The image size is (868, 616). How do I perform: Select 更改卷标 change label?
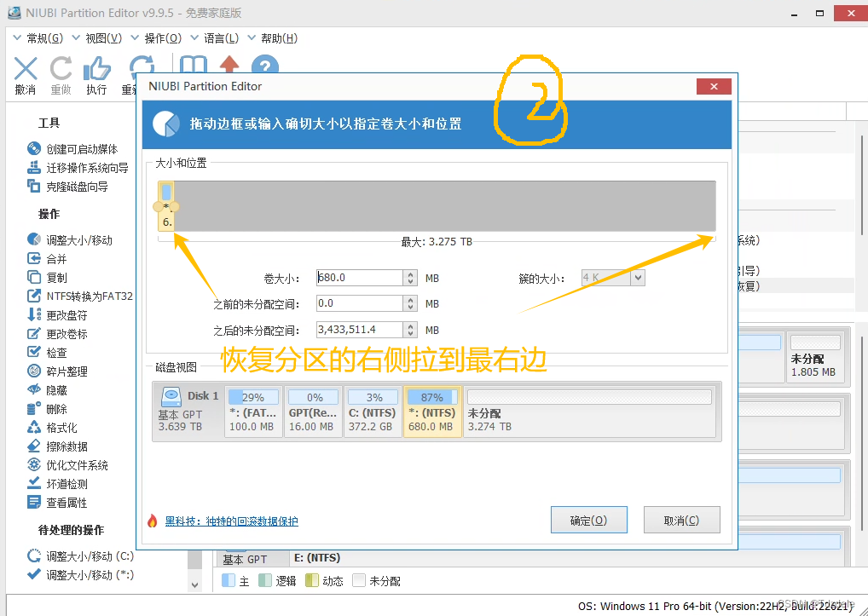[x=58, y=334]
